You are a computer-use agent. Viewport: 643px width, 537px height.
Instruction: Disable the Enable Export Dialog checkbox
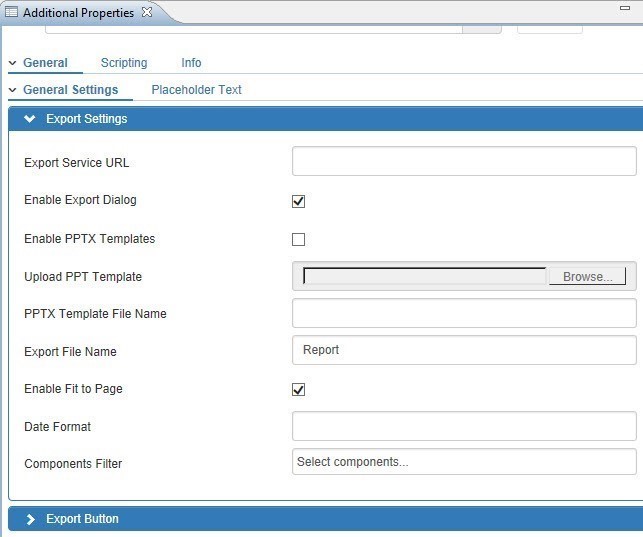pyautogui.click(x=298, y=201)
